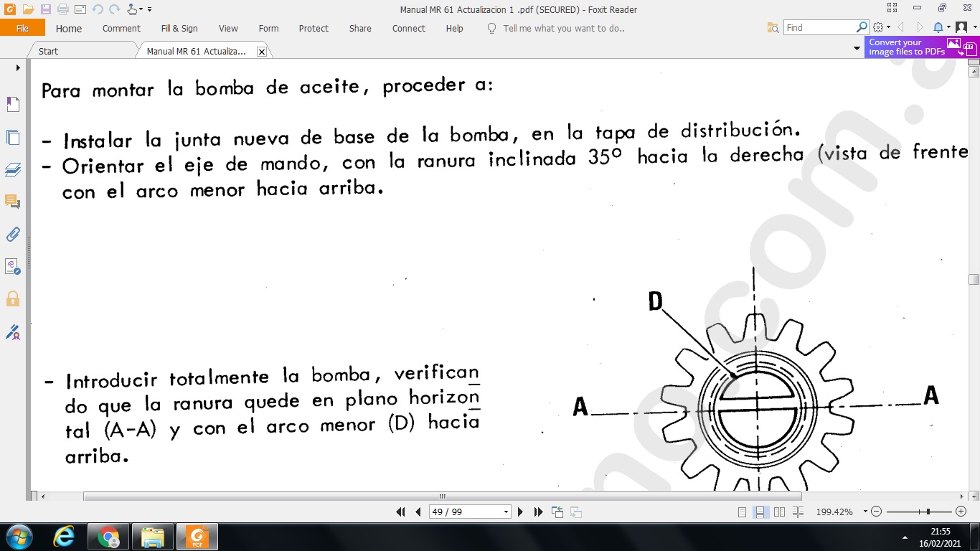Click the zoom slider handle
Viewport: 980px width, 551px height.
[928, 512]
